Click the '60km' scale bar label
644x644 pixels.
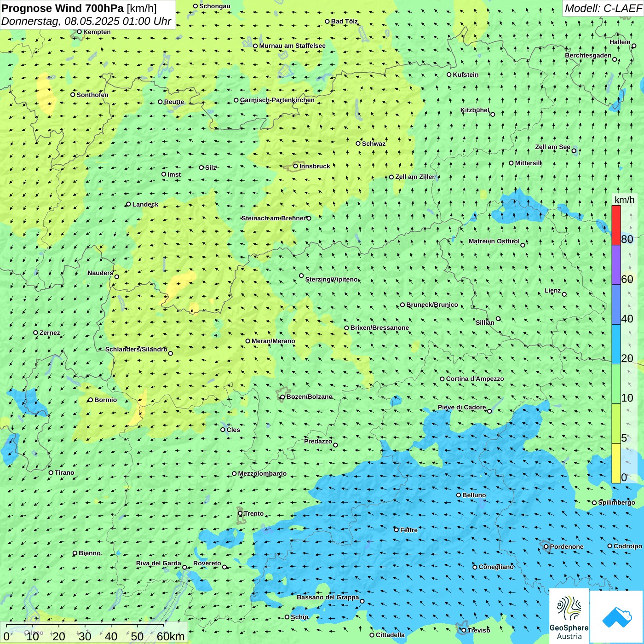[x=171, y=637]
